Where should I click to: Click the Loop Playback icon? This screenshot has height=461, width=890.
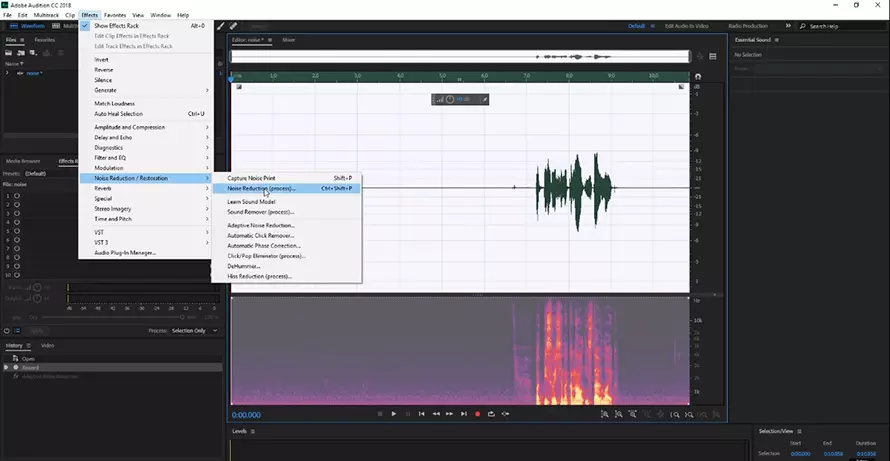click(492, 414)
